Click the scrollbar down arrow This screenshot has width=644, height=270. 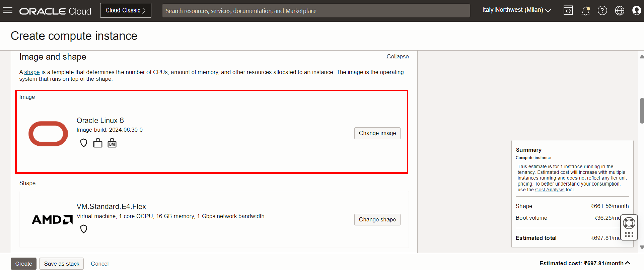(x=642, y=247)
